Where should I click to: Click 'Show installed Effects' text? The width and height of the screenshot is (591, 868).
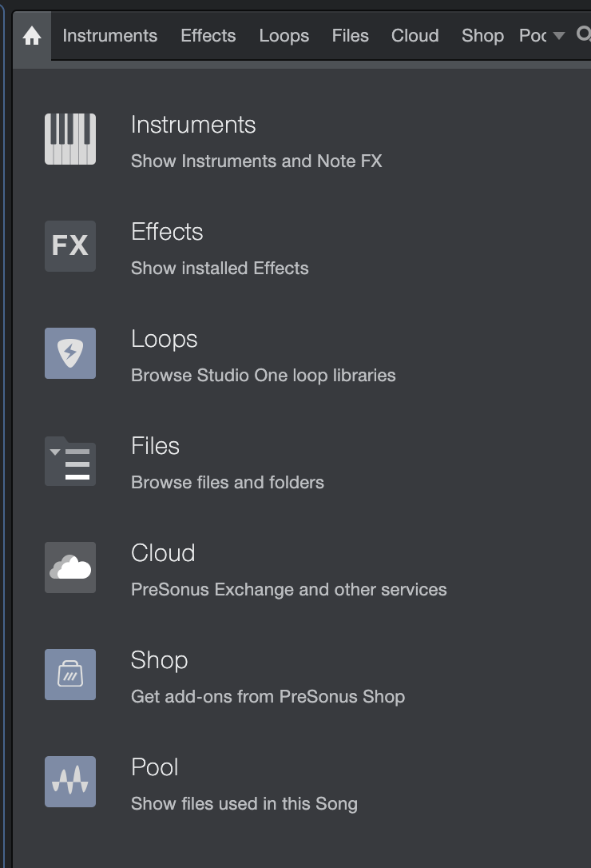tap(220, 269)
